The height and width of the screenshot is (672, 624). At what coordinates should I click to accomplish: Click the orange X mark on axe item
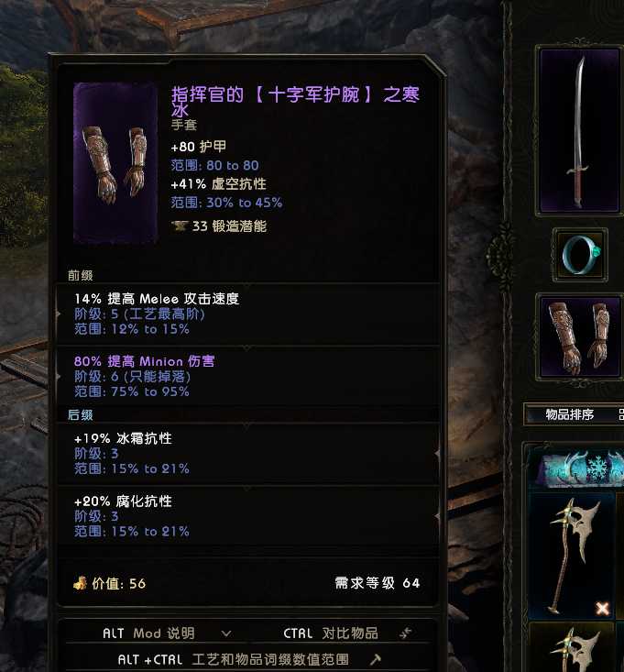tap(602, 608)
